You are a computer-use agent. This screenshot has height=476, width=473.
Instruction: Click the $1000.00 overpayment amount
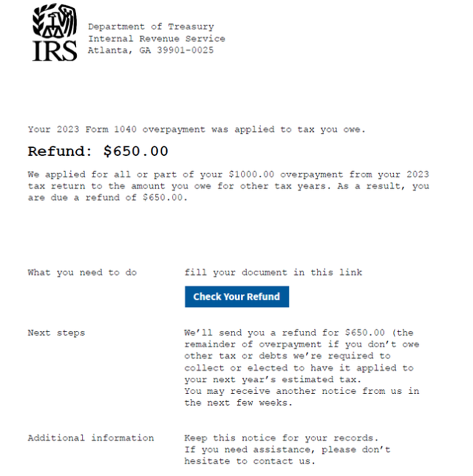tap(251, 175)
